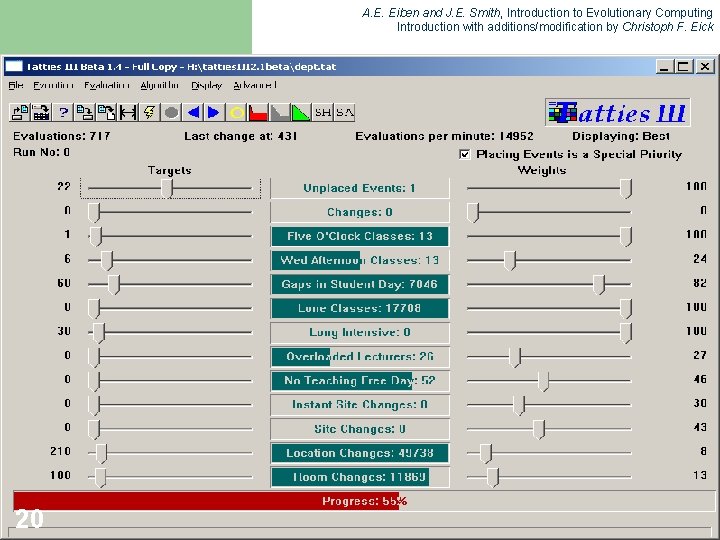Click the Five O'Clock Classes: 13 bar
This screenshot has width=720, height=540.
click(x=360, y=236)
